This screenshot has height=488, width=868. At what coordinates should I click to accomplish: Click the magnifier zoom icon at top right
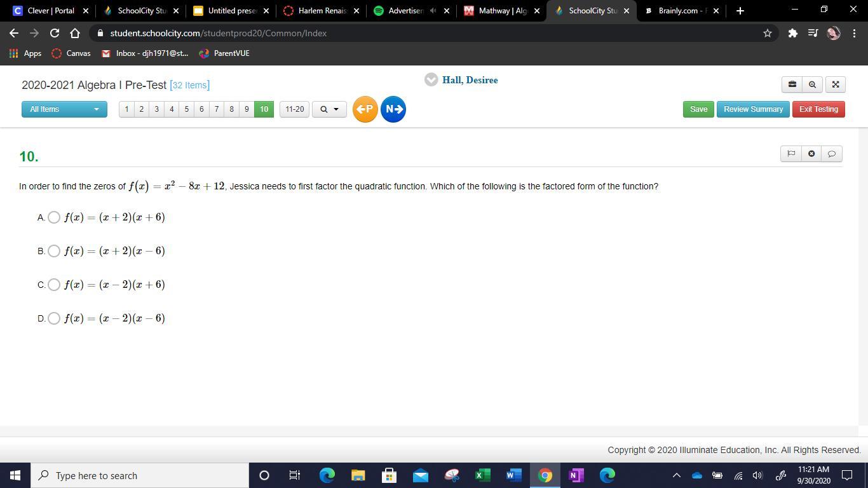coord(812,85)
